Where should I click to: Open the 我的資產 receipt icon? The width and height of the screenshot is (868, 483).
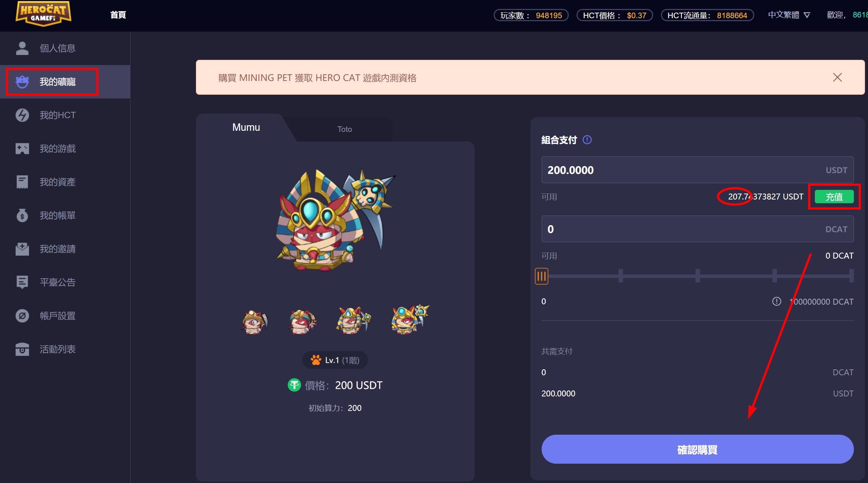22,182
